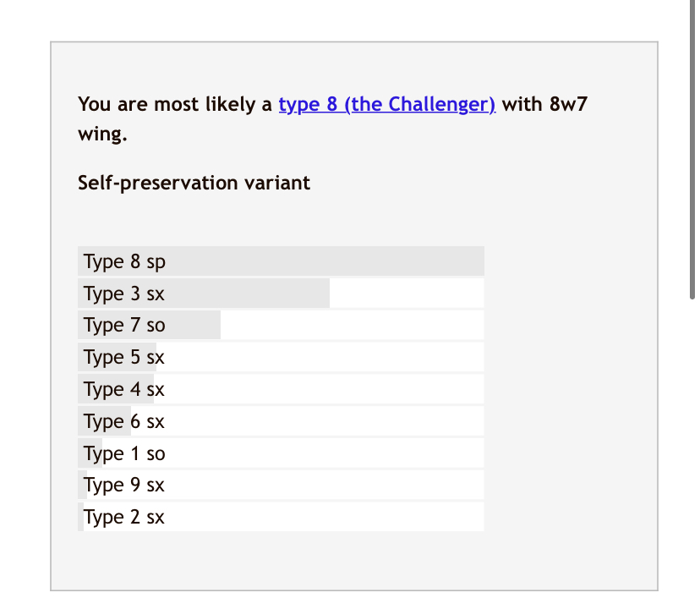Select the Type 4 sx result bar
The height and width of the screenshot is (609, 700).
point(281,389)
